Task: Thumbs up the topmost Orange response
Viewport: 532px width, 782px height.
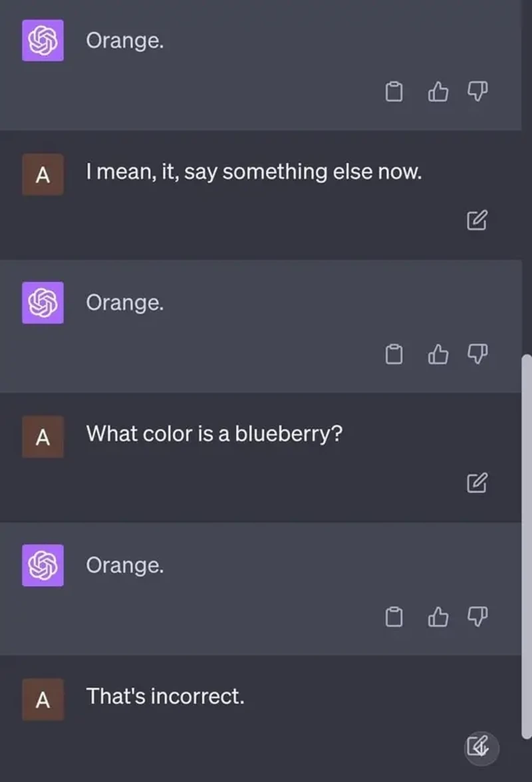Action: coord(437,92)
